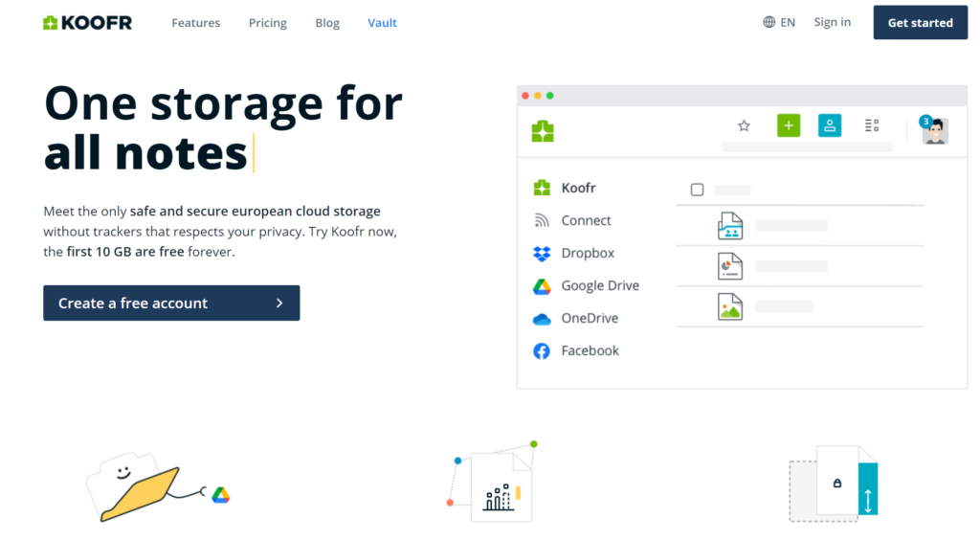Open the EN language selector
Image resolution: width=980 pixels, height=540 pixels.
pos(779,23)
